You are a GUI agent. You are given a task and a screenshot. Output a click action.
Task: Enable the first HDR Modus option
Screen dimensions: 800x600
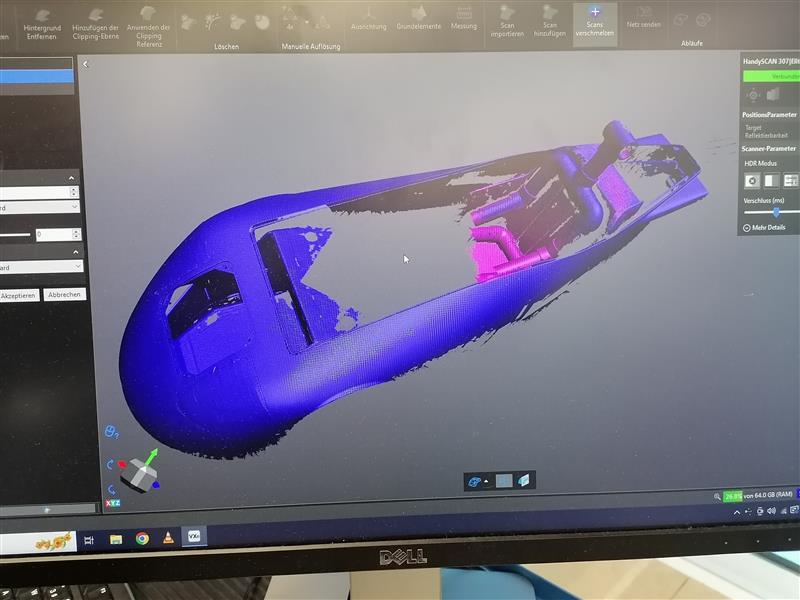click(x=752, y=180)
